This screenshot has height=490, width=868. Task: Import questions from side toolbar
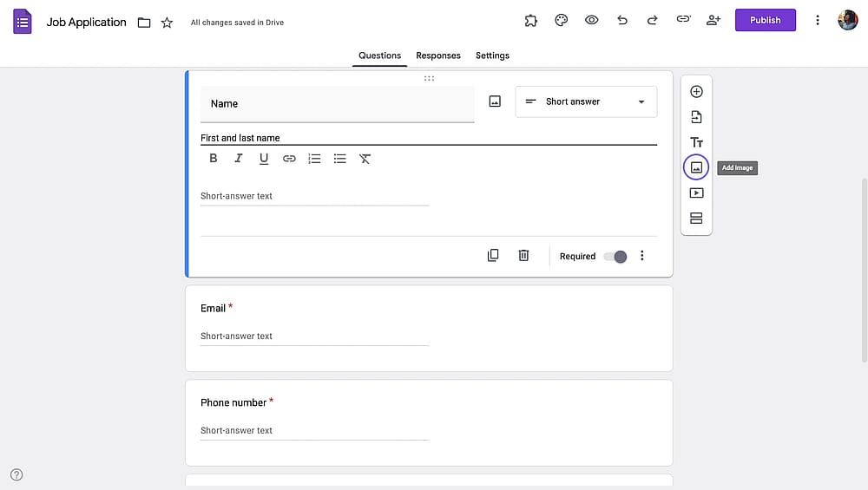[696, 117]
